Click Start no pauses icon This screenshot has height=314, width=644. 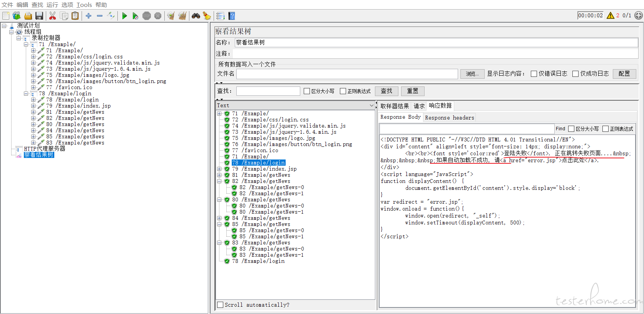click(135, 16)
